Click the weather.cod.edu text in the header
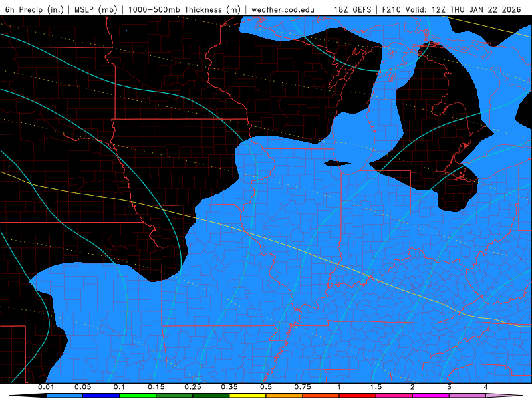532x399 pixels. tap(283, 9)
